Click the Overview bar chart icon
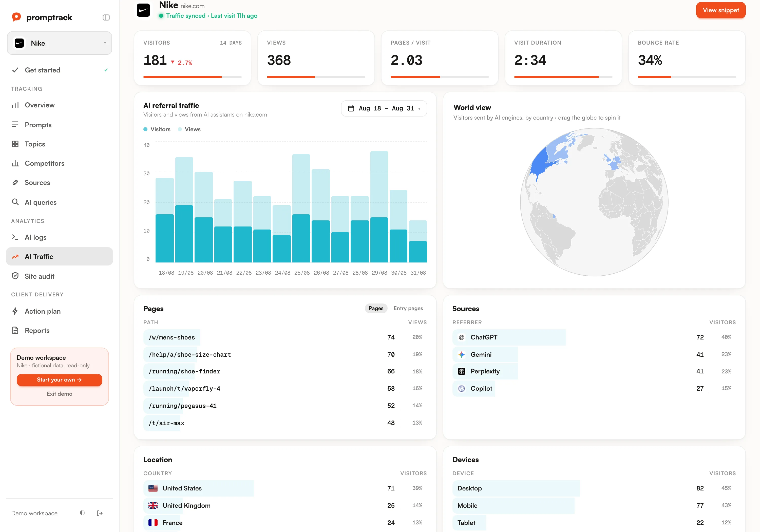The width and height of the screenshot is (760, 532). tap(15, 105)
